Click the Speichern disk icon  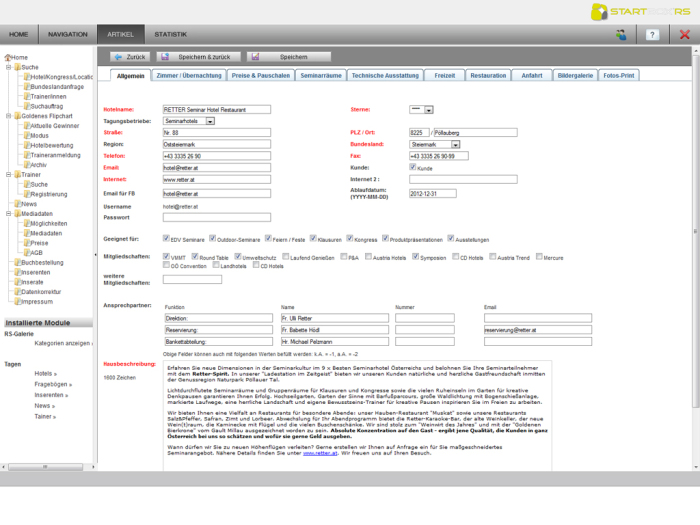tap(255, 57)
